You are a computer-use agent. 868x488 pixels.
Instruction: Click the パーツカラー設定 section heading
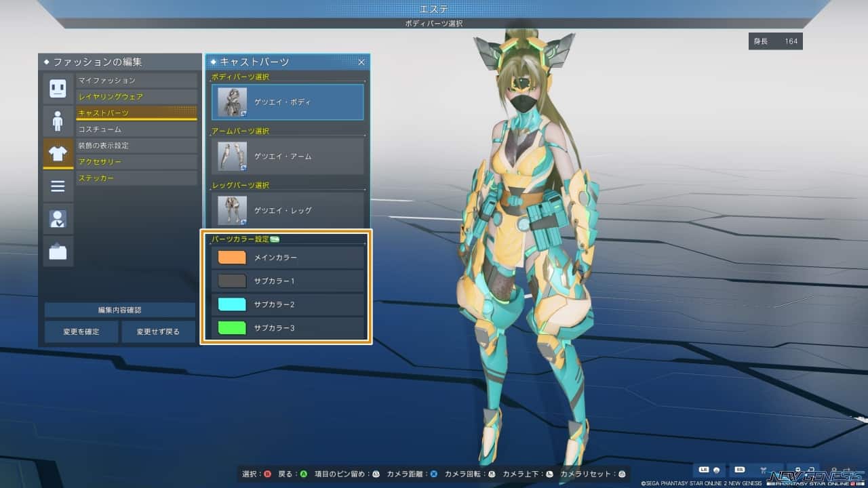tap(240, 239)
